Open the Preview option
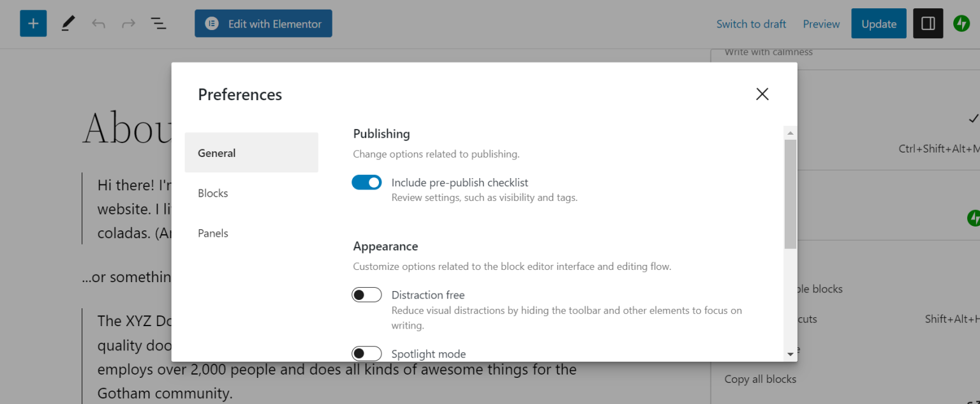 pyautogui.click(x=821, y=24)
